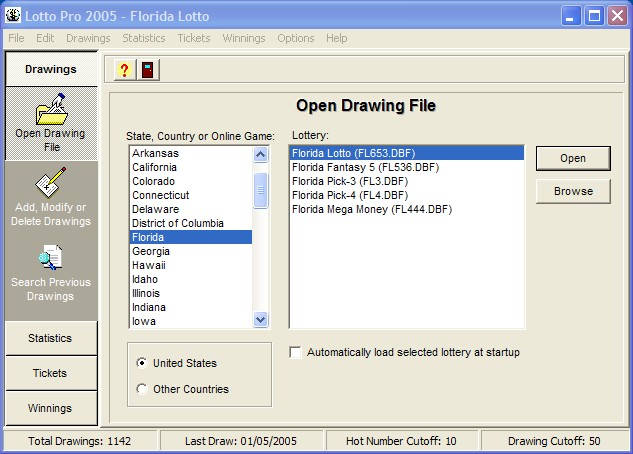
Task: Click the yellow question mark help icon
Action: point(125,70)
